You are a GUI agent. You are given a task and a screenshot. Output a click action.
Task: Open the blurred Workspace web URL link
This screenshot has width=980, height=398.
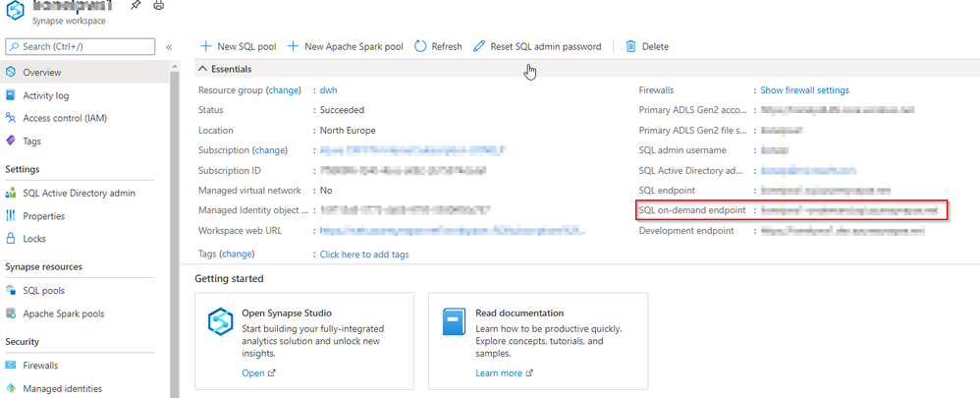[452, 231]
